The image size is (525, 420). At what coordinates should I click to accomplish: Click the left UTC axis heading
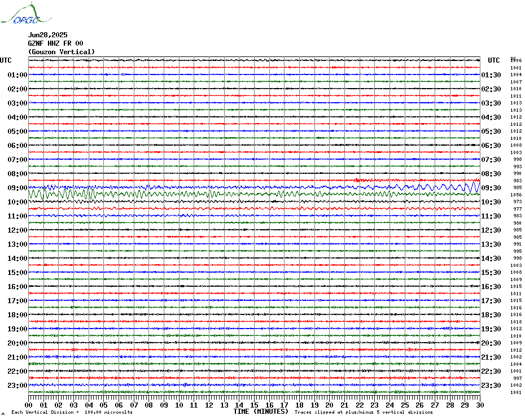click(x=6, y=60)
